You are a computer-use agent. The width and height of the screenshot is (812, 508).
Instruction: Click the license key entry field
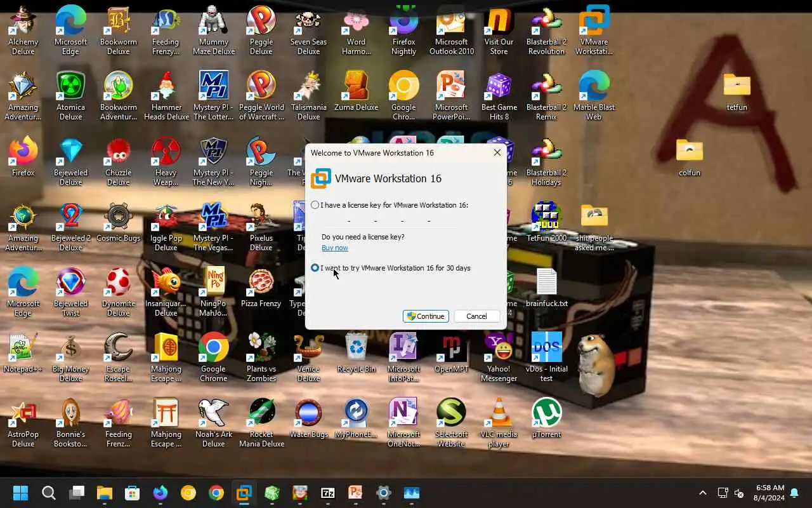point(389,220)
